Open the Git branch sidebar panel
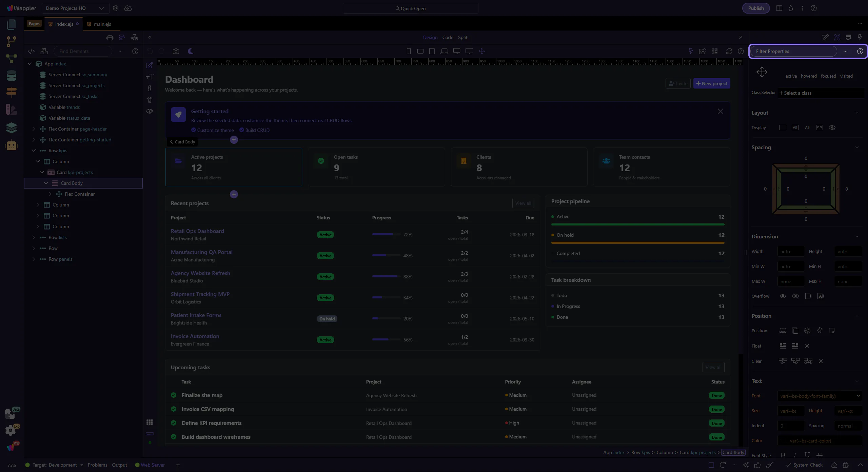The height and width of the screenshot is (472, 868). click(x=11, y=41)
